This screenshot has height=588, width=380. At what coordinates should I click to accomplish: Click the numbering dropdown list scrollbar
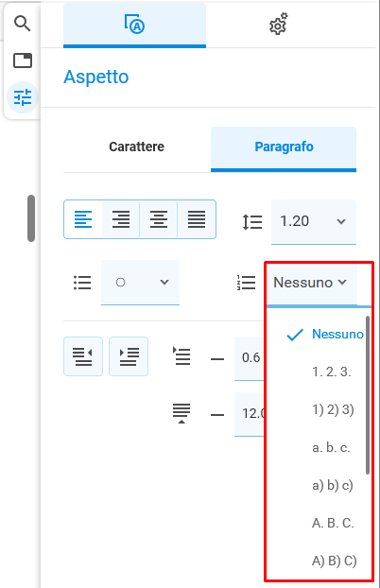[x=368, y=395]
